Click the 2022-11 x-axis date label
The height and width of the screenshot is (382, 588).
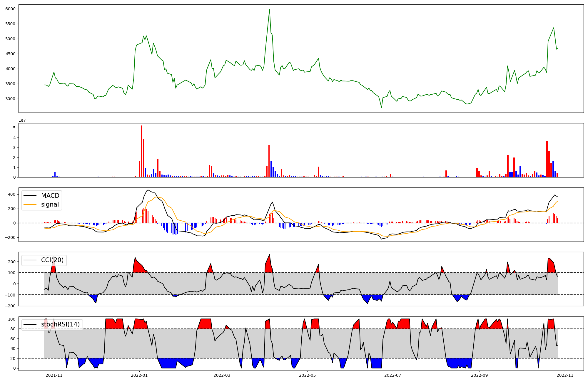click(565, 375)
